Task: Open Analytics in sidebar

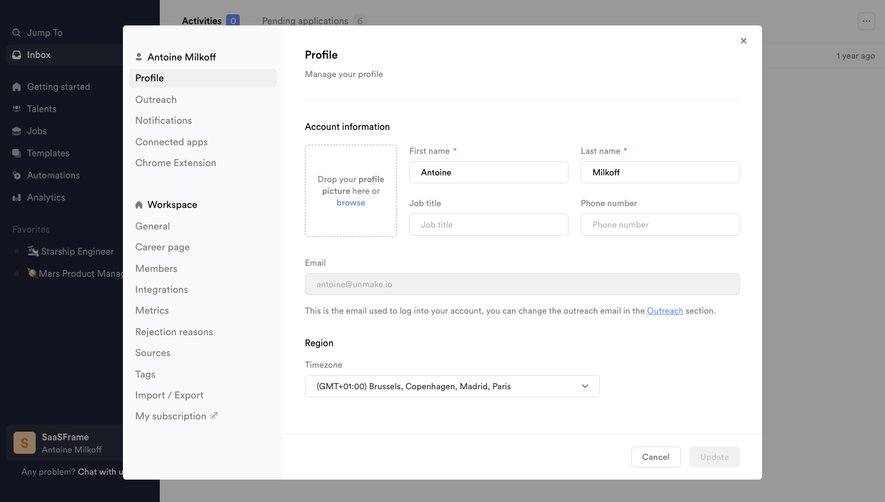Action: [x=46, y=197]
